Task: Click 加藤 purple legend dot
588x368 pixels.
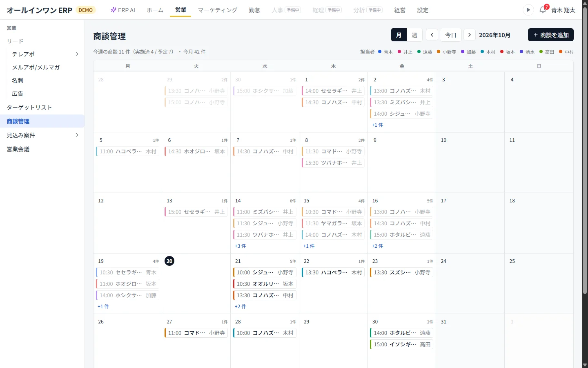Action: (463, 52)
